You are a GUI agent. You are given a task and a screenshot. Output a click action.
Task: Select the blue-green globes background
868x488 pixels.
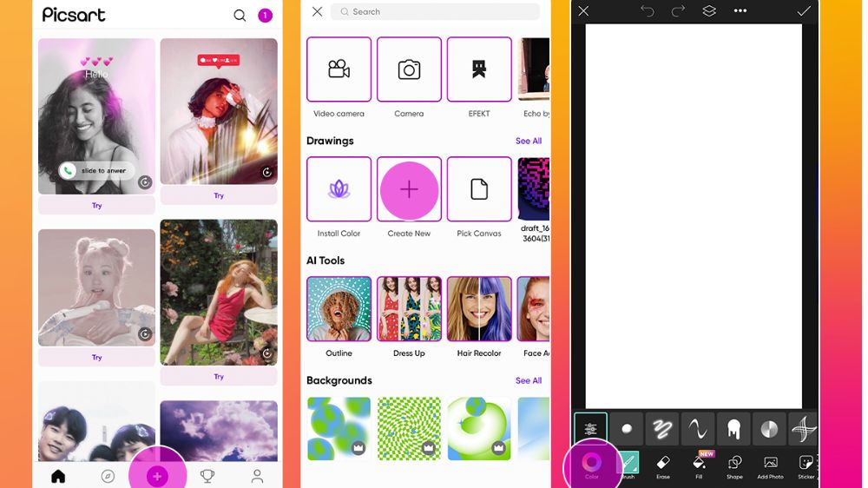[x=339, y=428]
